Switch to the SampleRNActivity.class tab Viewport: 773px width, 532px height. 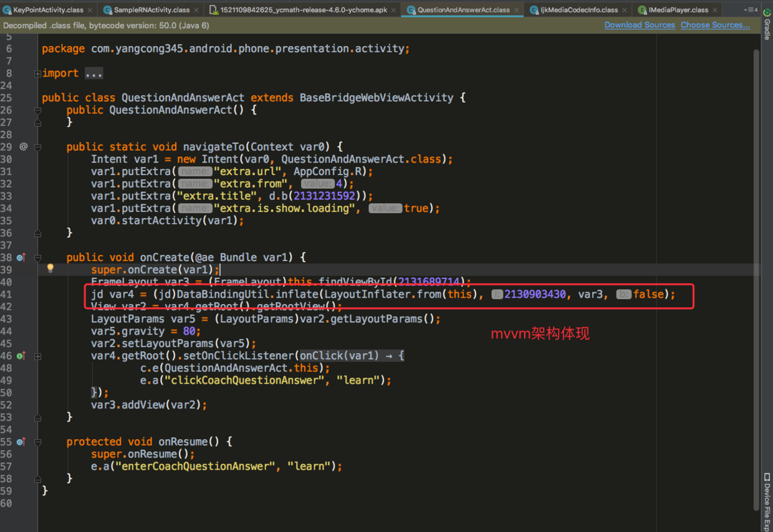pos(152,10)
